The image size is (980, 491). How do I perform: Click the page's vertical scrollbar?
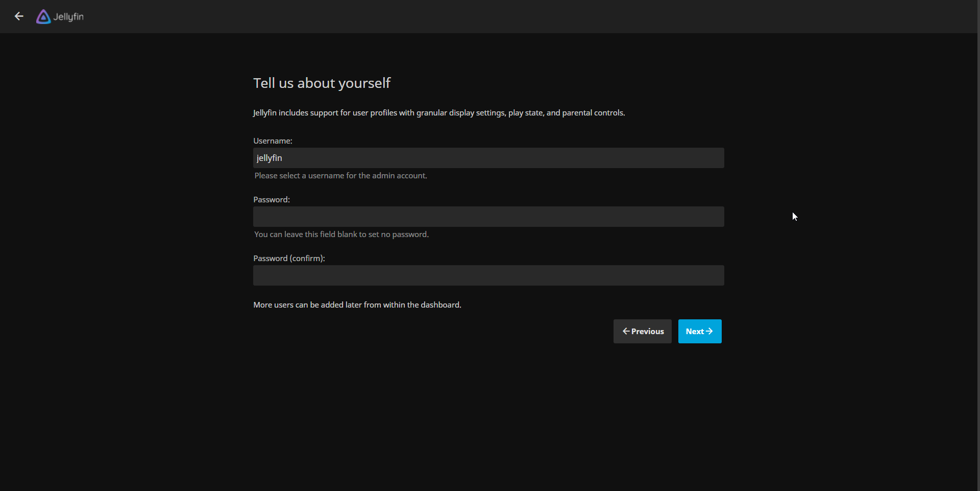click(x=978, y=245)
